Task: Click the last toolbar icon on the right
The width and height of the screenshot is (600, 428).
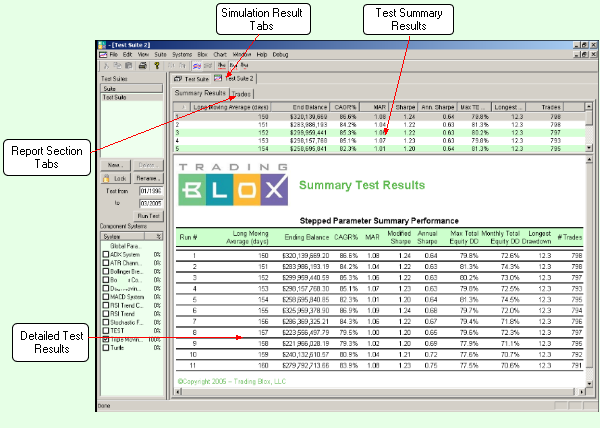Action: click(245, 66)
